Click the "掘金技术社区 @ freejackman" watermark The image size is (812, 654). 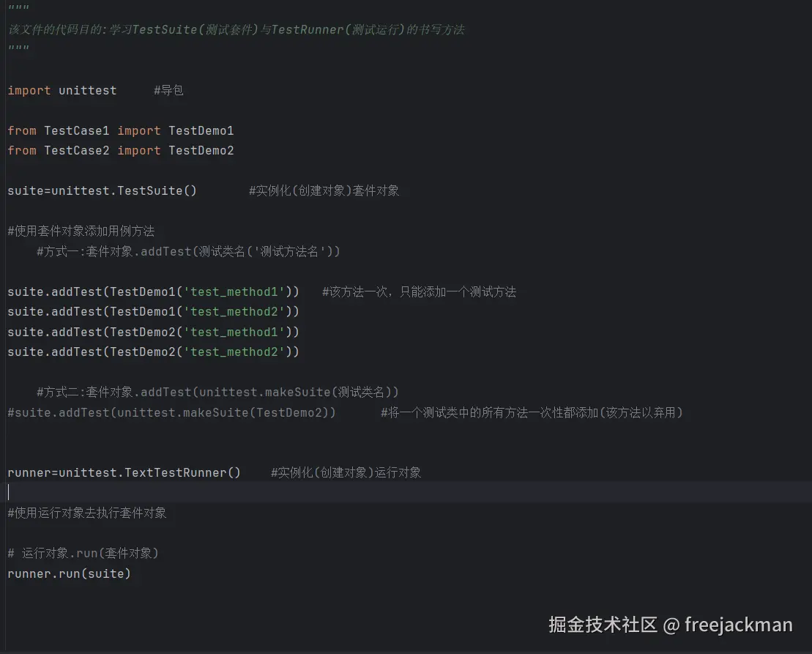pos(670,625)
